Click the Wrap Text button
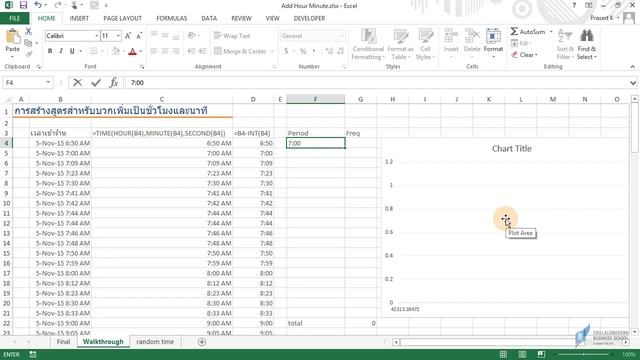 tap(232, 36)
